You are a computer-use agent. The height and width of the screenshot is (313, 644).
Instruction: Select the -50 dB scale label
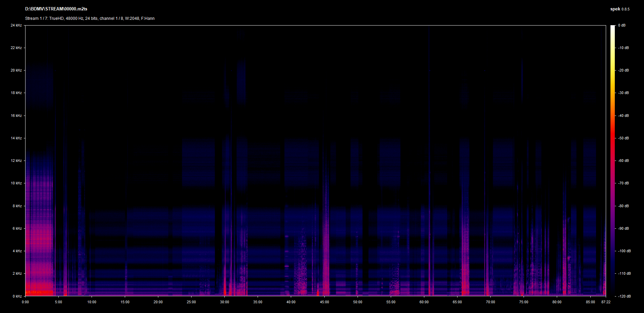pos(624,138)
